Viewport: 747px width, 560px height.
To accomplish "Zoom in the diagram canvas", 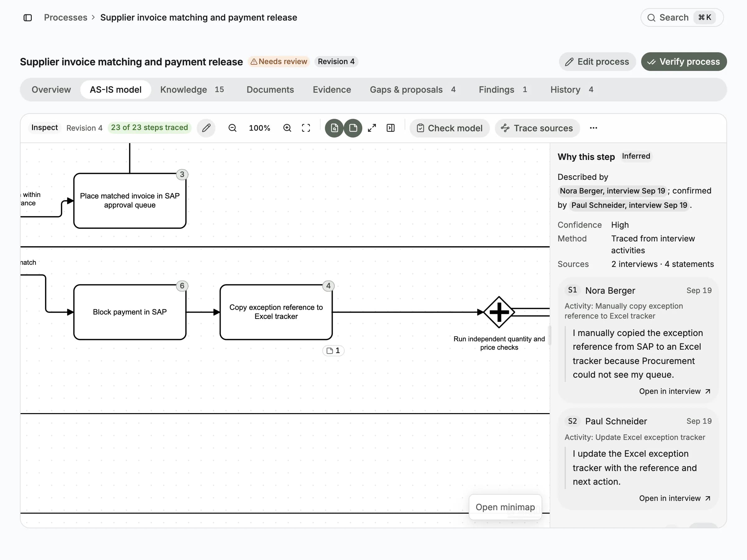I will click(287, 128).
